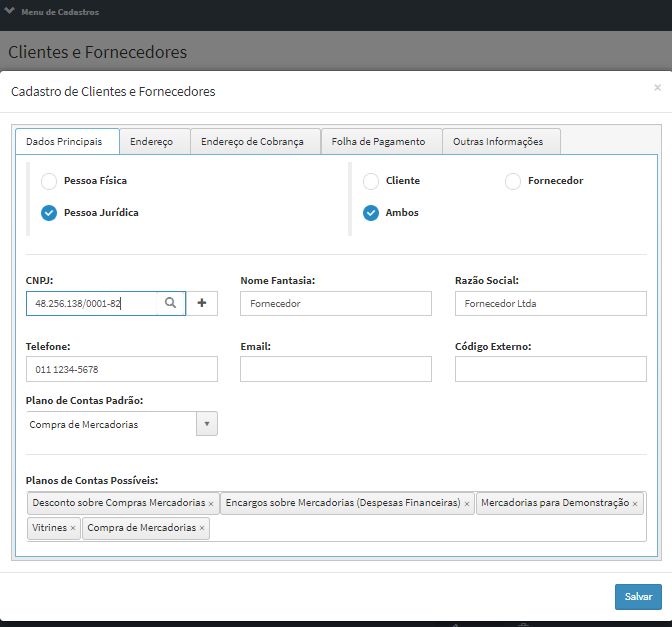The height and width of the screenshot is (627, 672).
Task: Click the Menu de Cadastros link
Action: coord(60,12)
